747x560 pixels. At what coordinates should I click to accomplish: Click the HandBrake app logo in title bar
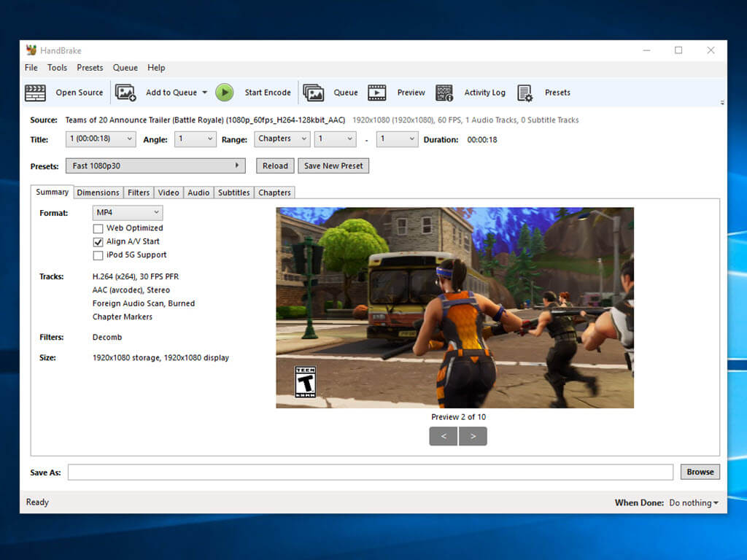pyautogui.click(x=31, y=50)
